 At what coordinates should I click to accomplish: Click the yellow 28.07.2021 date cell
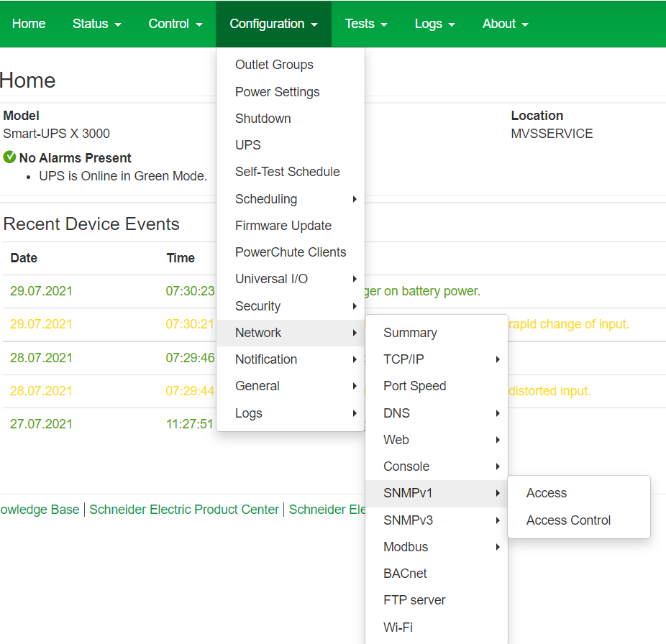41,391
